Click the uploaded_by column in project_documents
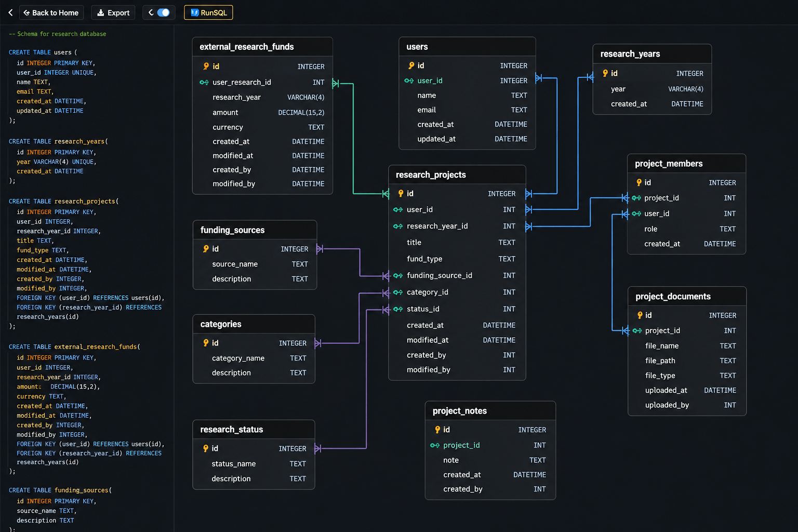Viewport: 798px width, 532px height. click(687, 405)
